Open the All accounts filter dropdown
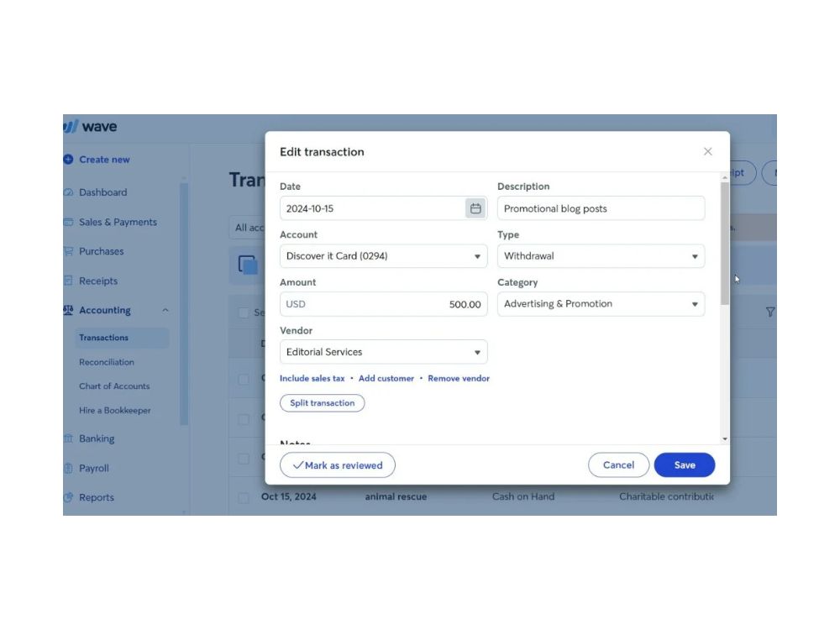The height and width of the screenshot is (630, 840). coord(248,228)
